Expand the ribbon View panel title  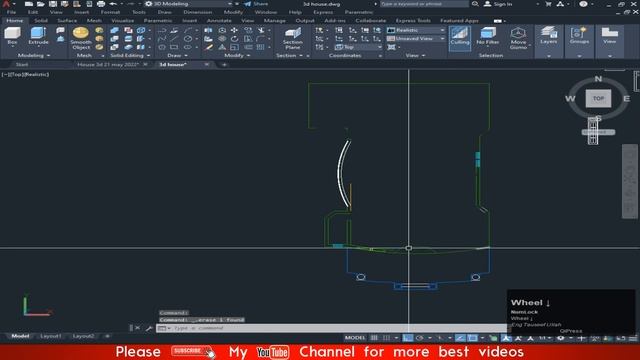pos(415,56)
